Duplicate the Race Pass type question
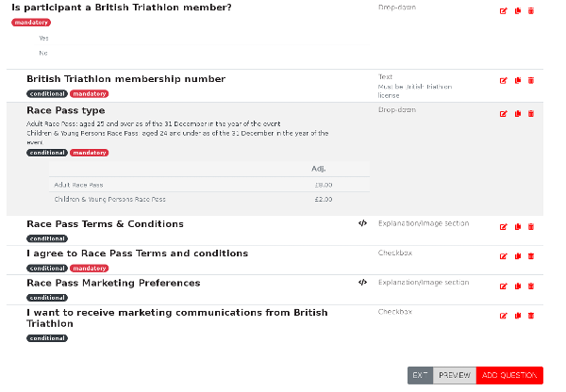Image resolution: width=566 pixels, height=392 pixels. [518, 114]
